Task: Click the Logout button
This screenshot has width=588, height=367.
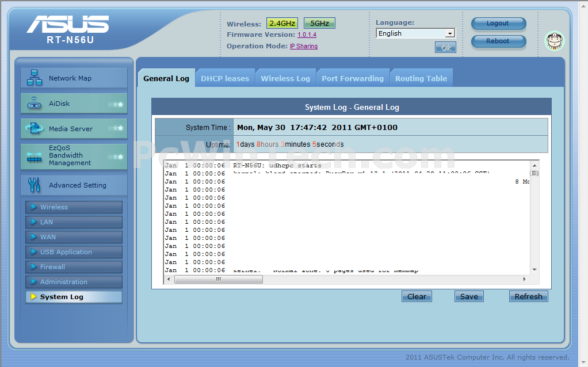Action: pos(498,23)
